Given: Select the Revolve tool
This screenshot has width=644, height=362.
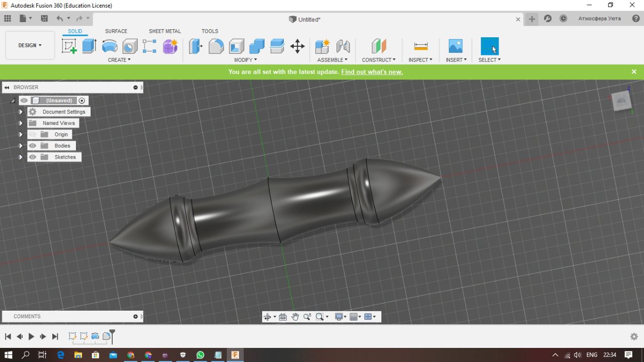Looking at the screenshot, I should tap(109, 46).
